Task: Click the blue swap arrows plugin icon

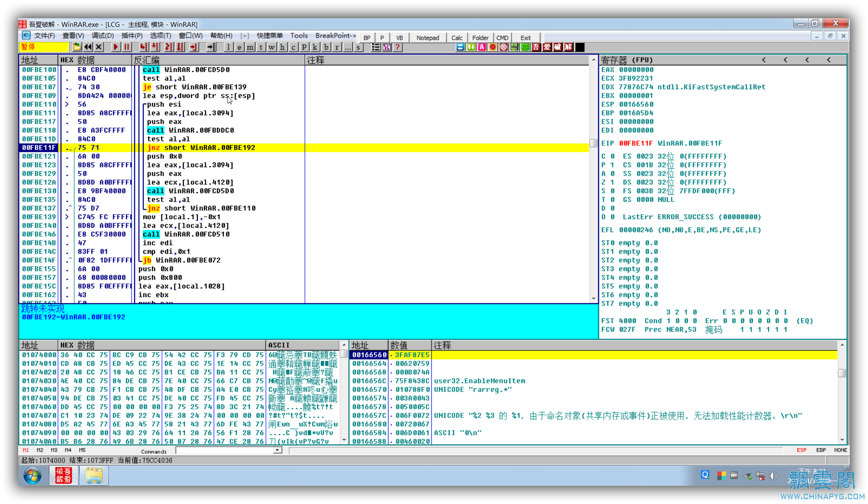Action: tap(460, 47)
